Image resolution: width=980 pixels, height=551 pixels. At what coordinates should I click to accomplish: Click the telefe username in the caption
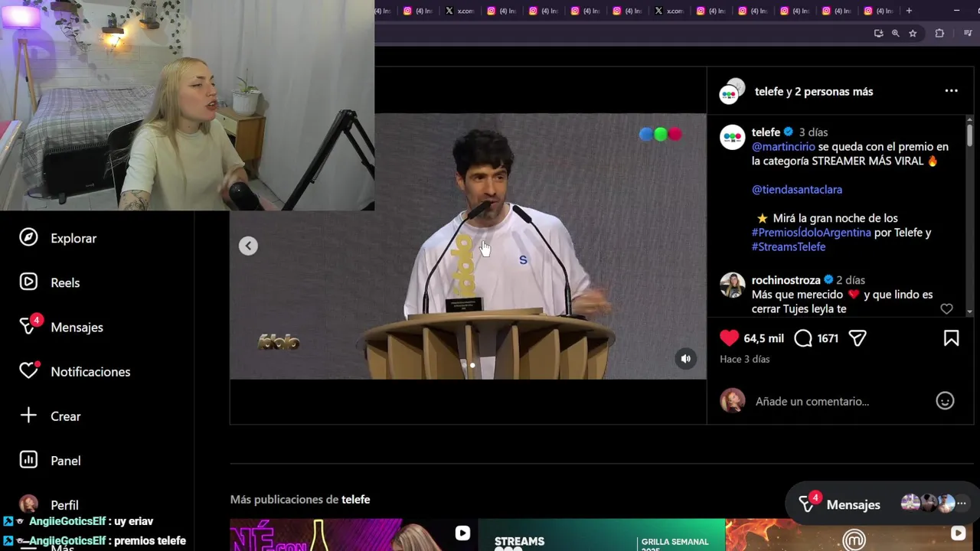click(x=766, y=132)
